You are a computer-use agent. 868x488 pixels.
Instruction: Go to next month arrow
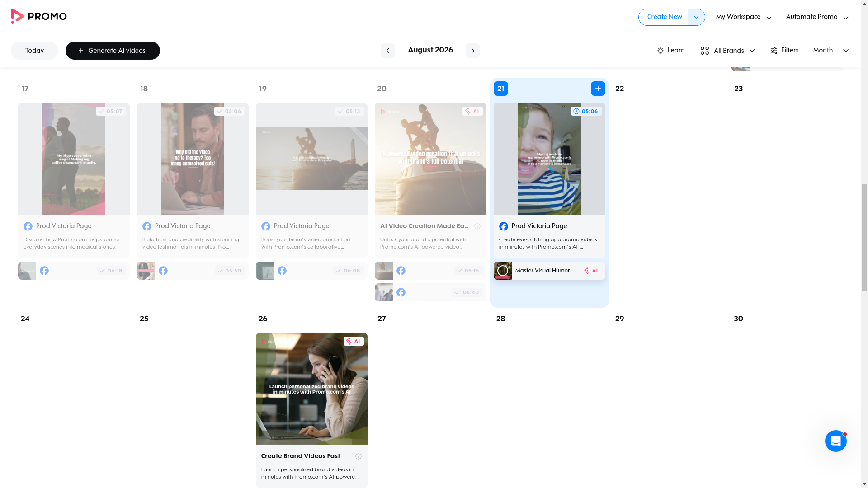(472, 51)
